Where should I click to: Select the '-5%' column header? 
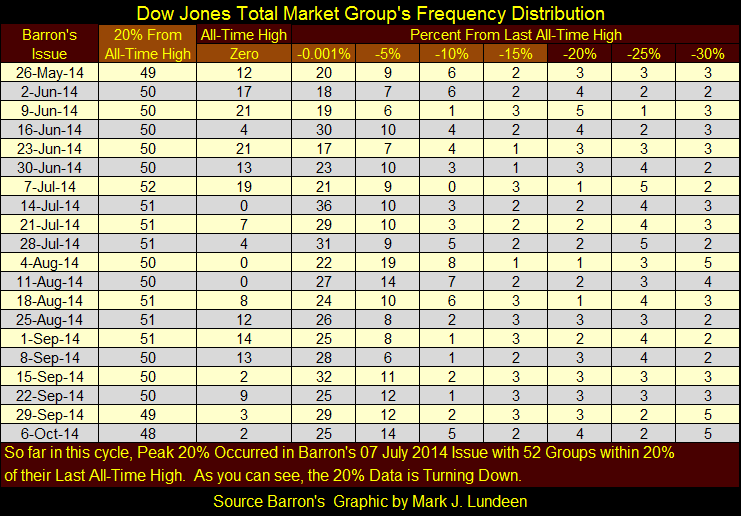[388, 53]
